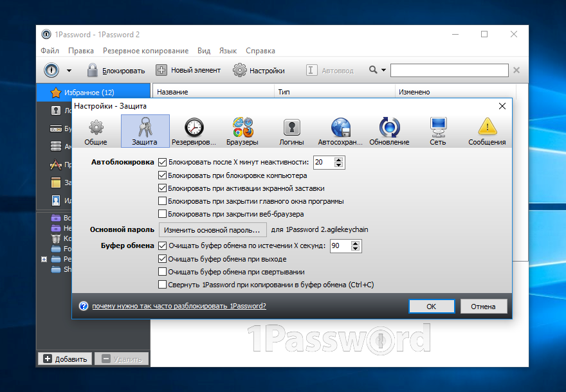Confirm settings with the OK button

point(432,307)
